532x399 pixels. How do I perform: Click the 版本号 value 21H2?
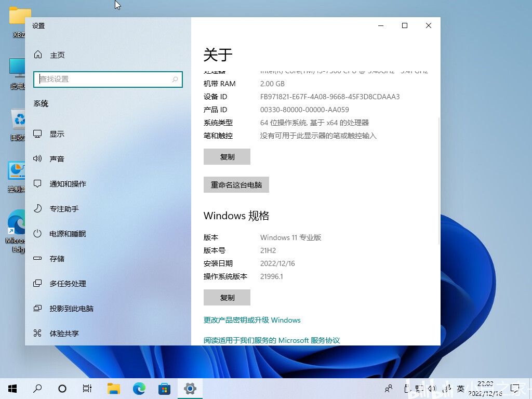click(268, 250)
